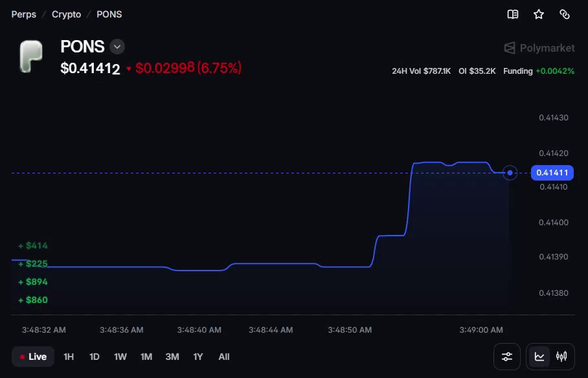Go to Crypto breadcrumb
This screenshot has width=588, height=378.
(66, 14)
